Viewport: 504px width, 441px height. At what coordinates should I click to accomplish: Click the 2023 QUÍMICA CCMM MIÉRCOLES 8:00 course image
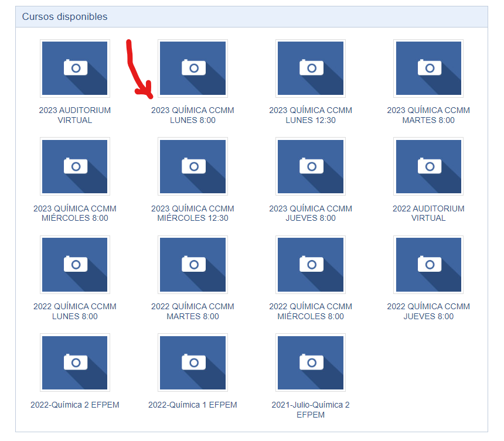(x=75, y=166)
